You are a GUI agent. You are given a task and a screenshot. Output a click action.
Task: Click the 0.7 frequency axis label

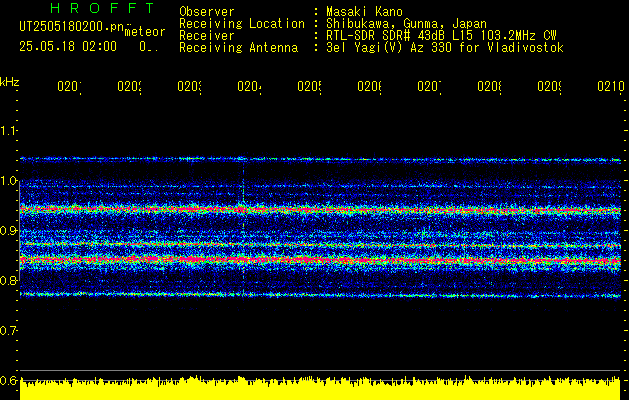click(8, 331)
